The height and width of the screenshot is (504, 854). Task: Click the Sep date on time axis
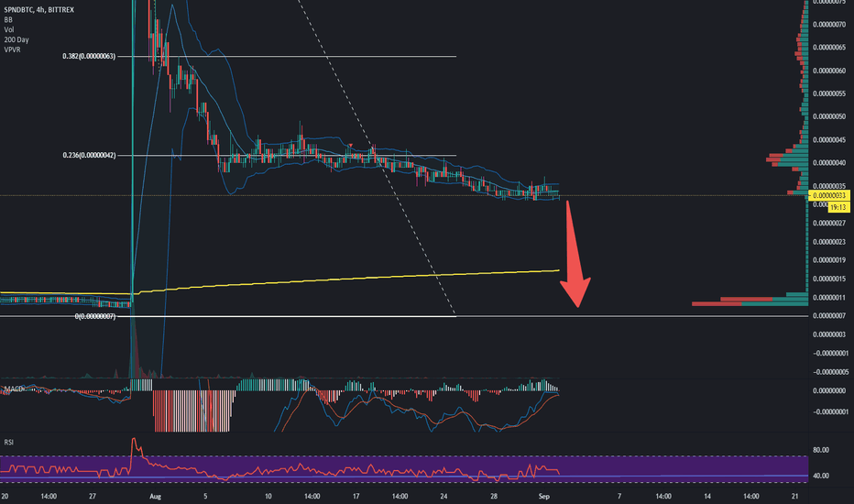[543, 497]
